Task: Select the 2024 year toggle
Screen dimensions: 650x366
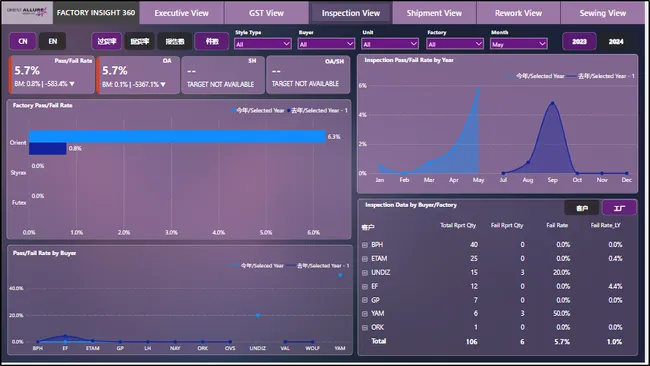Action: [616, 41]
